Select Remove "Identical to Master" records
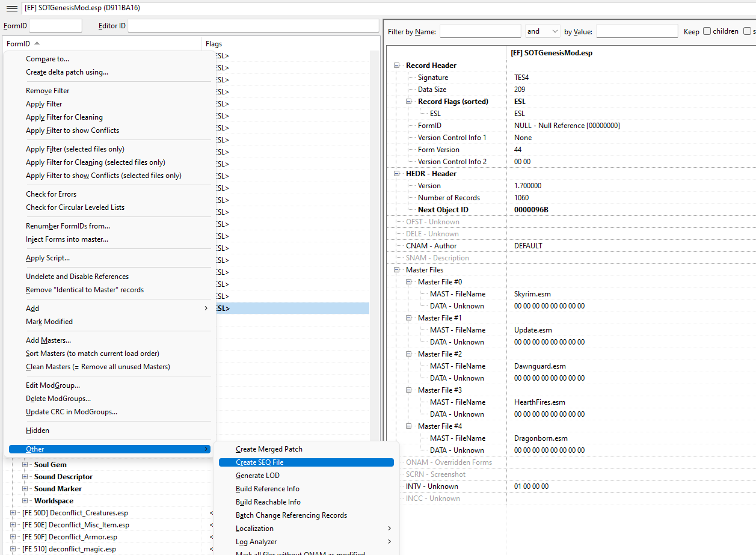The image size is (756, 555). coord(110,290)
